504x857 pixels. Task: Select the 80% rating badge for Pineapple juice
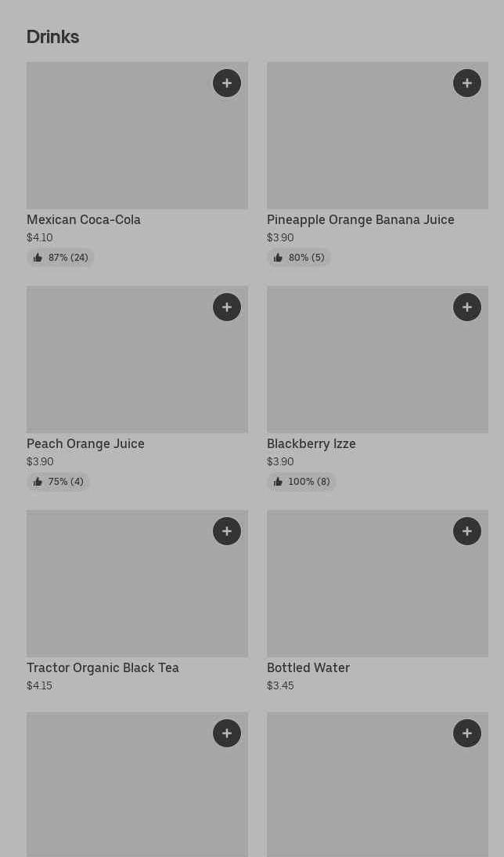(299, 258)
